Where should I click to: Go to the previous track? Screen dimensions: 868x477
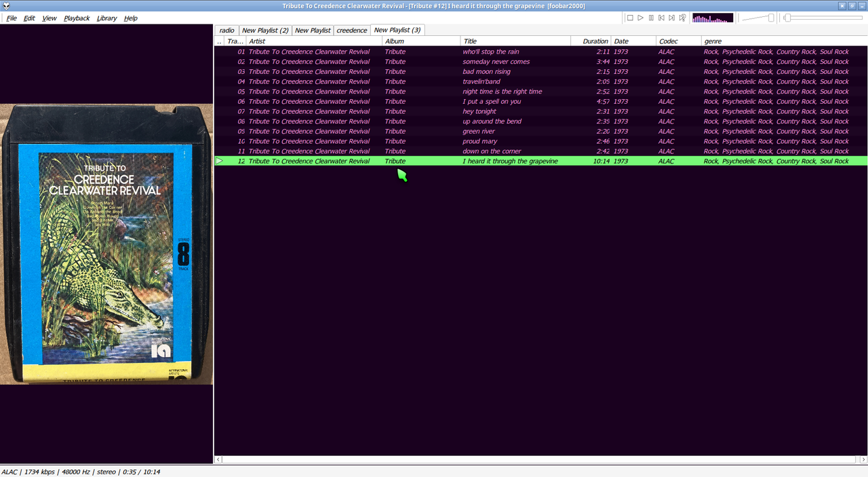[x=661, y=18]
